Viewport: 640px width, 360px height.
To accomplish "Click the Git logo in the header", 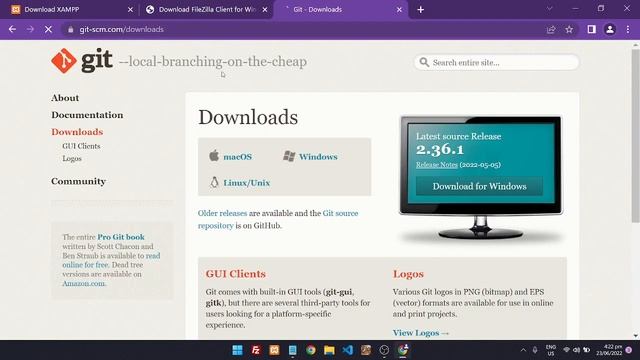I will coord(82,61).
